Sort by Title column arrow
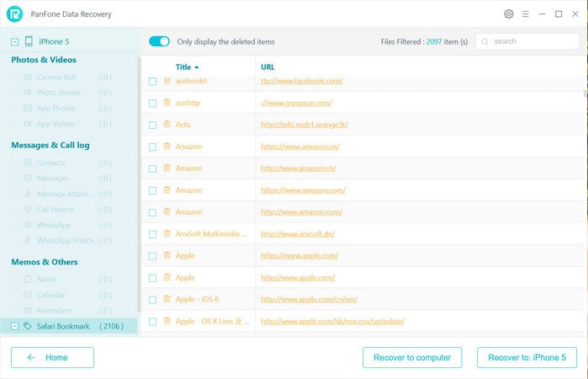 (197, 67)
